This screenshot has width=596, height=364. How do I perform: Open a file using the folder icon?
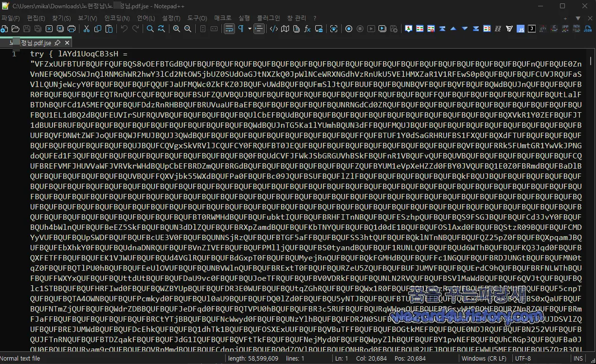tap(15, 29)
